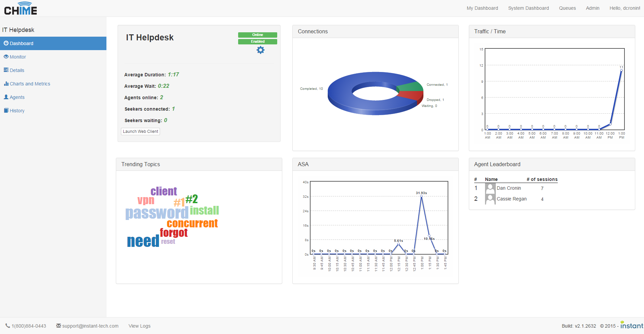Click the envelope icon in the footer
This screenshot has height=334, width=644.
pyautogui.click(x=59, y=326)
